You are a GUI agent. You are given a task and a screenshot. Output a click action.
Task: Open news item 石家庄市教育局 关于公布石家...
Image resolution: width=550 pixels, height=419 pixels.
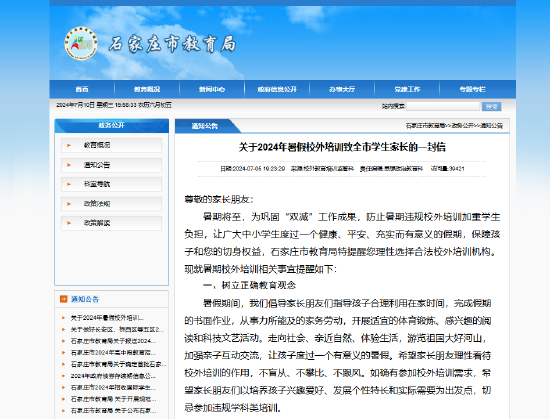click(113, 411)
